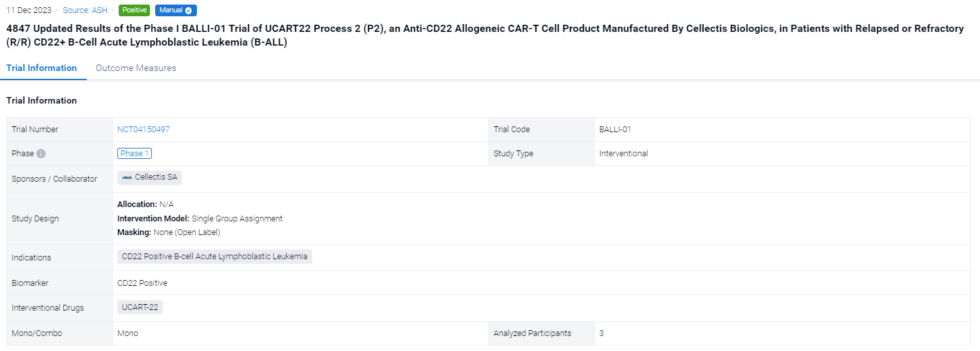Open trial link NCT04150497

[x=143, y=130]
